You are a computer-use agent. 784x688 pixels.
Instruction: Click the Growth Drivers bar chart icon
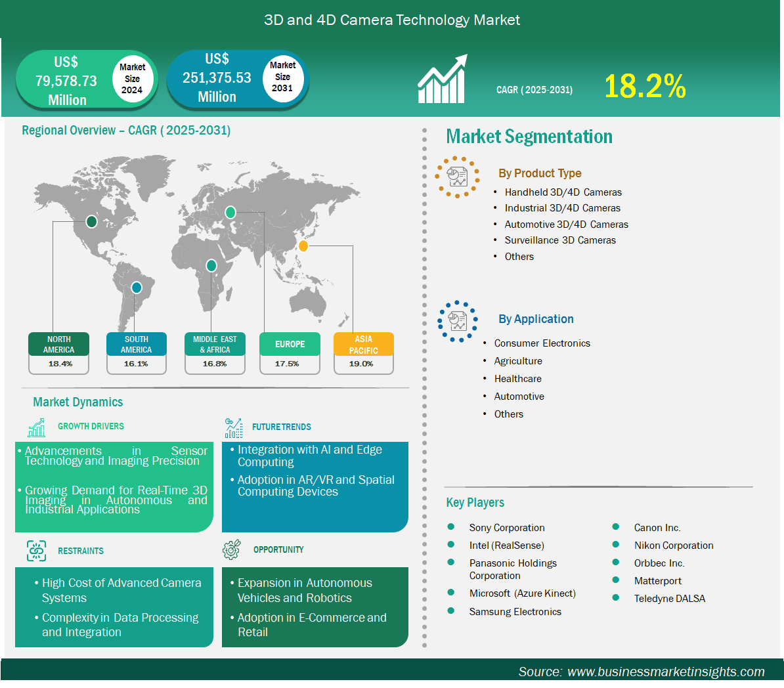coord(37,427)
